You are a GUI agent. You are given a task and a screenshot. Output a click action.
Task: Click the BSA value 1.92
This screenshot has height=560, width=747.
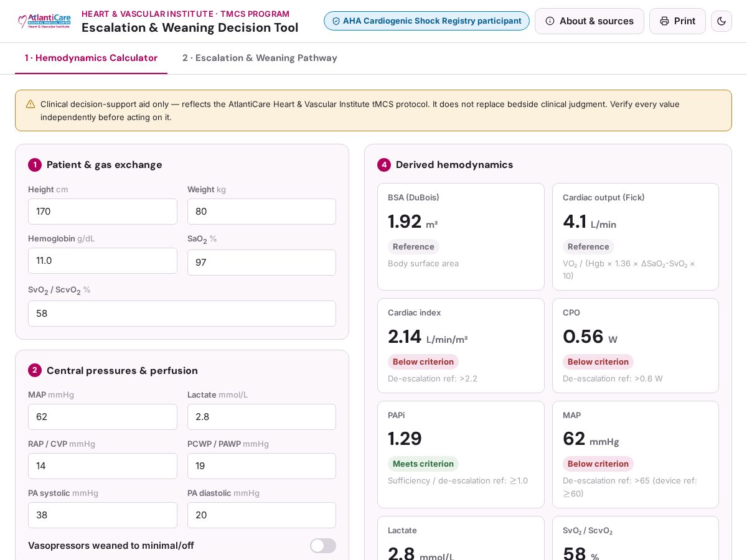coord(405,222)
